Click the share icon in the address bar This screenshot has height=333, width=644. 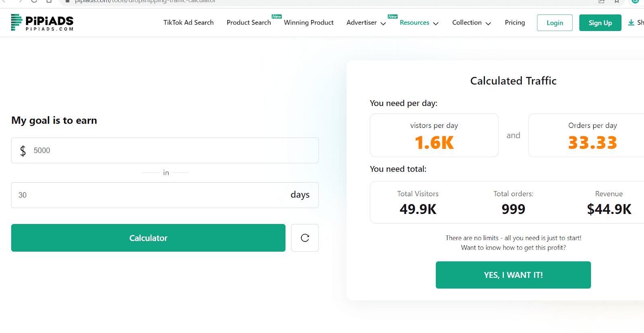click(602, 1)
